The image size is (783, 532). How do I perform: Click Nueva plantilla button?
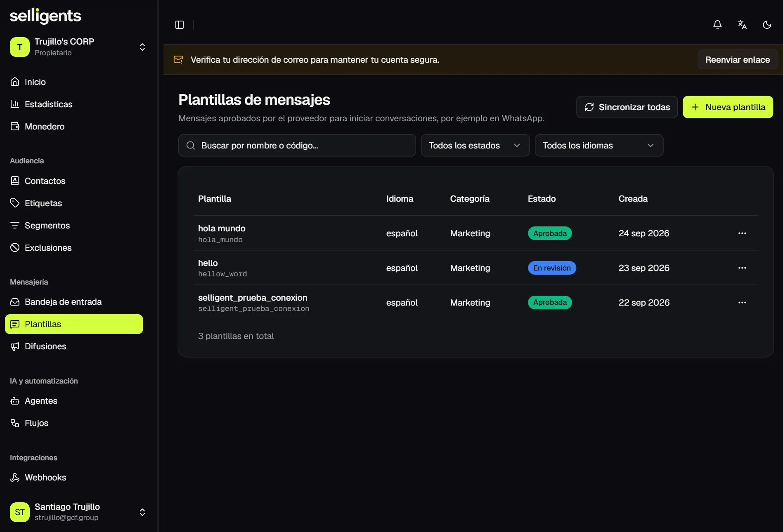pos(728,107)
